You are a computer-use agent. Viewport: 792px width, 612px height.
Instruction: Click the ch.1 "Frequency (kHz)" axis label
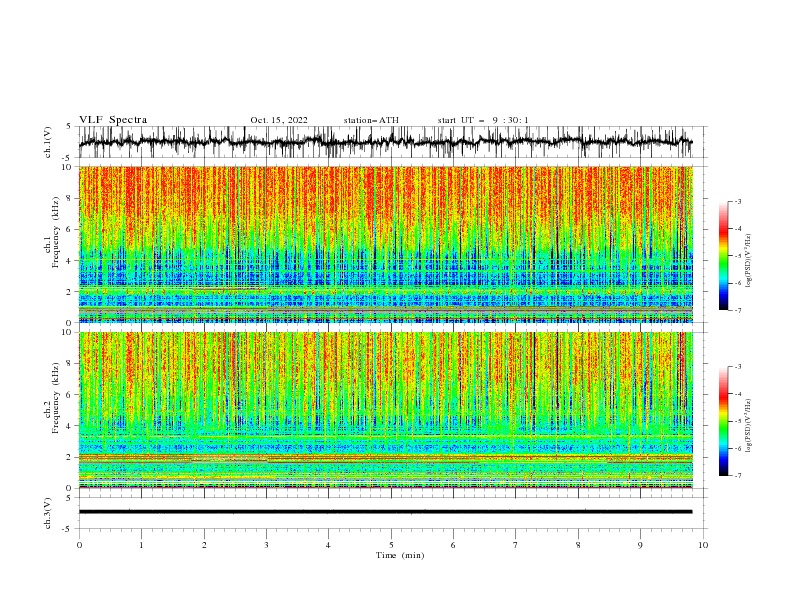click(x=55, y=233)
